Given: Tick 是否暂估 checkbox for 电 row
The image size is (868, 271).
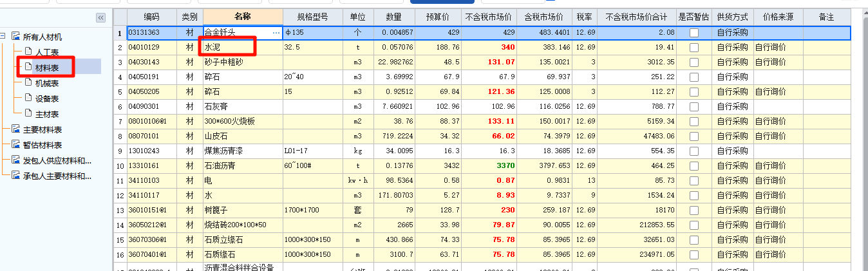Looking at the screenshot, I should [694, 181].
